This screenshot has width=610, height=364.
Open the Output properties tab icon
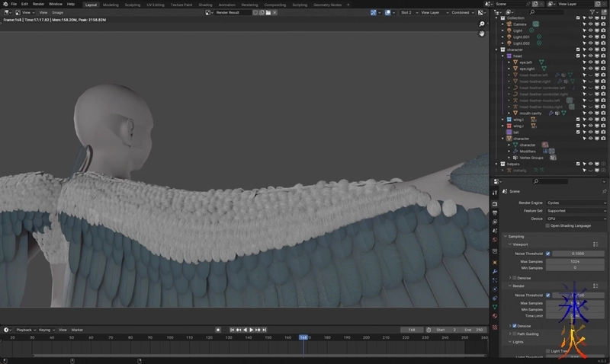pyautogui.click(x=495, y=213)
